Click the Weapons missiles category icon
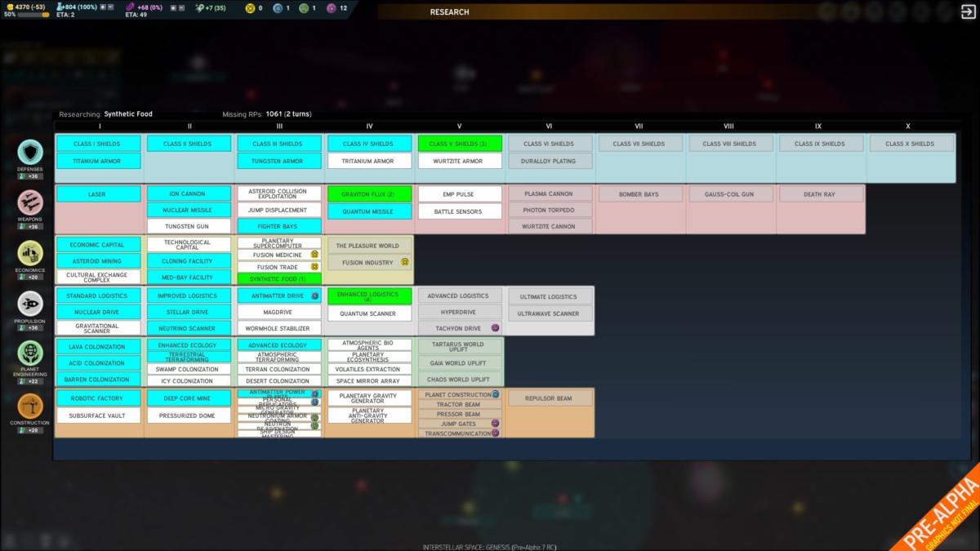Viewport: 980px width, 551px height. point(30,202)
